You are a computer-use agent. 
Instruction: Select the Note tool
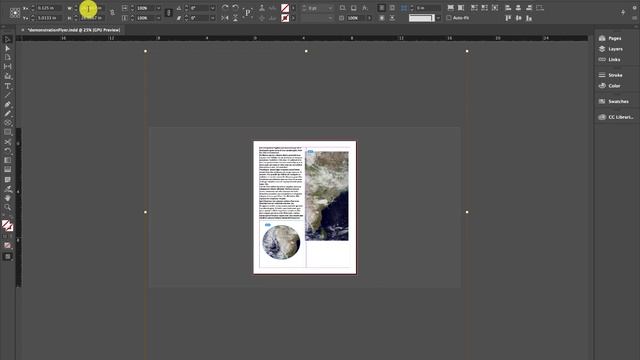(7, 180)
